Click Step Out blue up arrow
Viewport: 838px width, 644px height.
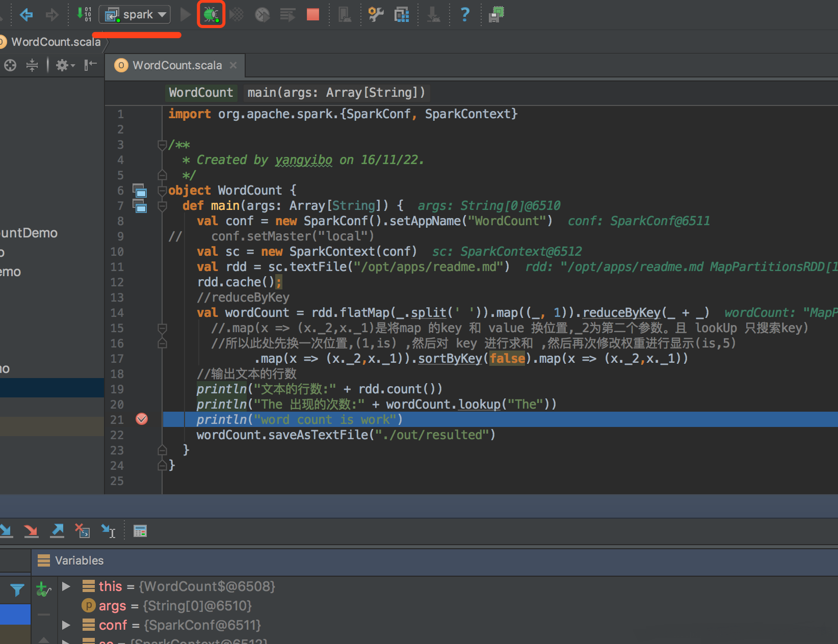57,531
